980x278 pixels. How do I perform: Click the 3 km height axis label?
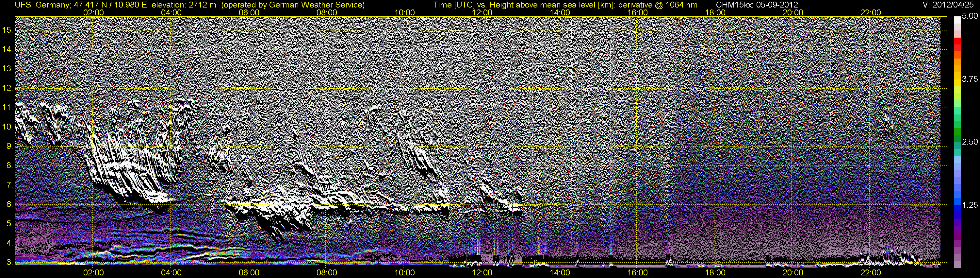coord(9,262)
